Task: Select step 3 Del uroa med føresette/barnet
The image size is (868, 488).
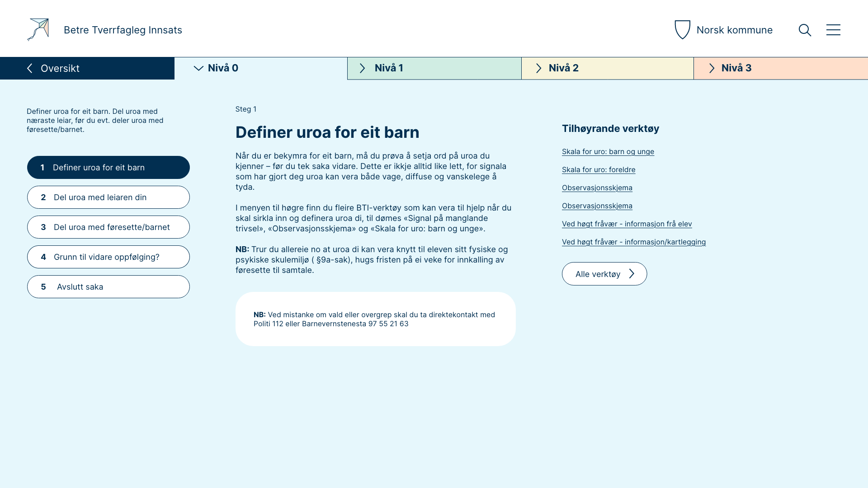Action: pos(108,227)
